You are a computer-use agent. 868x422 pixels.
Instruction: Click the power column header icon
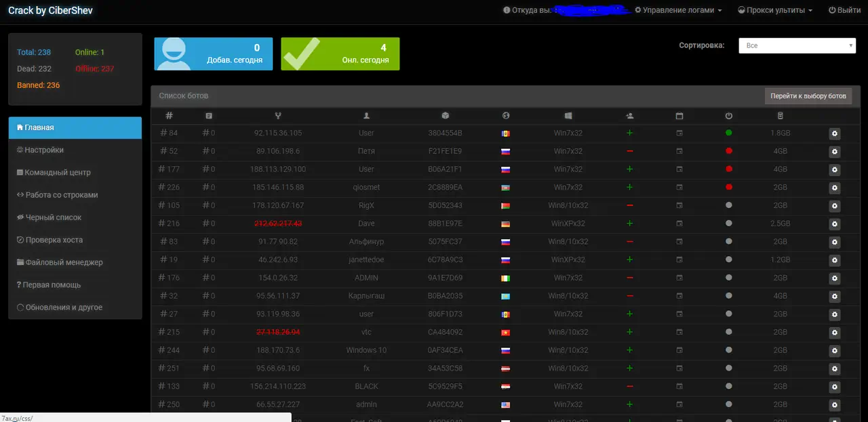click(728, 115)
